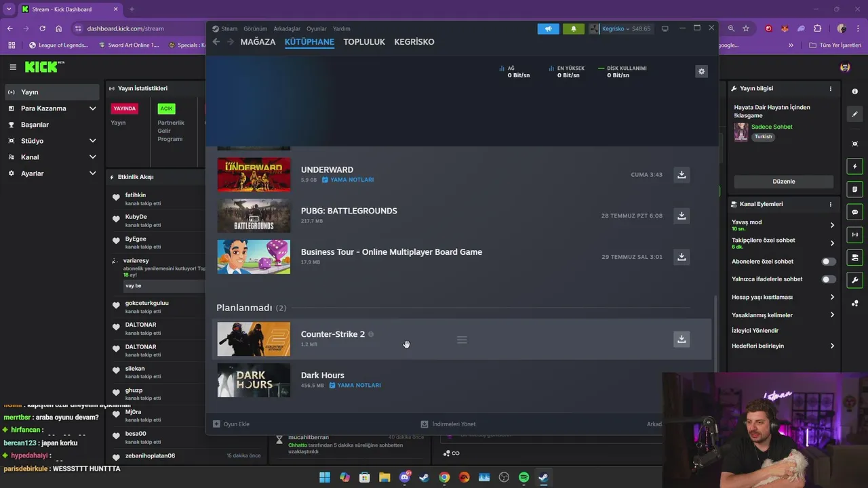Open Steam Görünüm menu

pos(255,28)
